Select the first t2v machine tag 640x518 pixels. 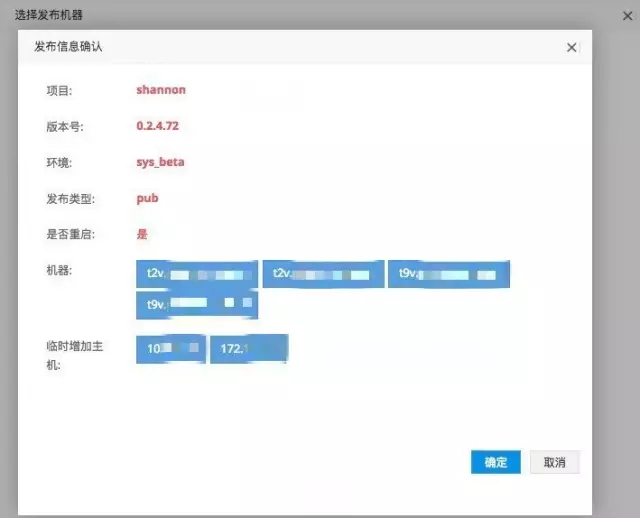click(x=197, y=274)
